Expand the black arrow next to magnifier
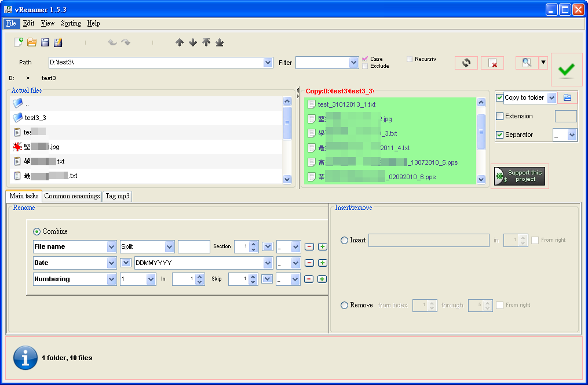Viewport: 588px width, 385px height. [x=543, y=62]
